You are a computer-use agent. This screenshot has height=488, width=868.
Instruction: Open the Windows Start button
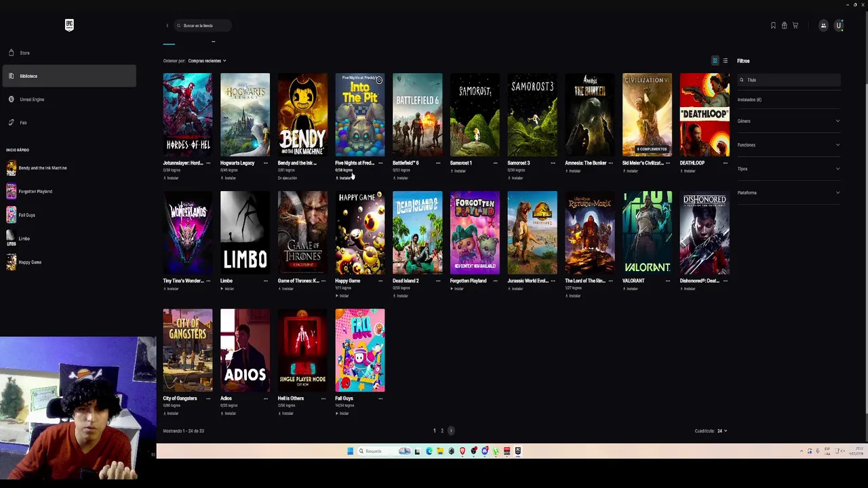(x=351, y=451)
